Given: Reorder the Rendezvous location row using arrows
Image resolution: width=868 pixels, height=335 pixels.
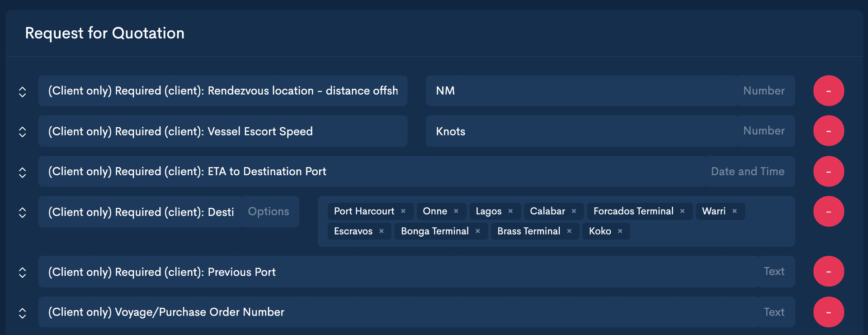Looking at the screenshot, I should click(23, 92).
